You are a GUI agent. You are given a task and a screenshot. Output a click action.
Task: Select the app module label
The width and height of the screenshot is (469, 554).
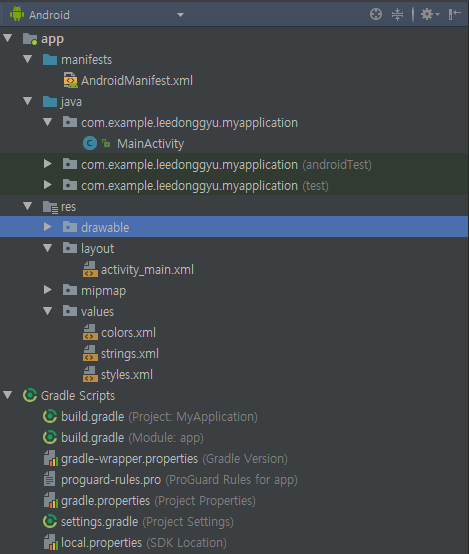click(x=52, y=39)
